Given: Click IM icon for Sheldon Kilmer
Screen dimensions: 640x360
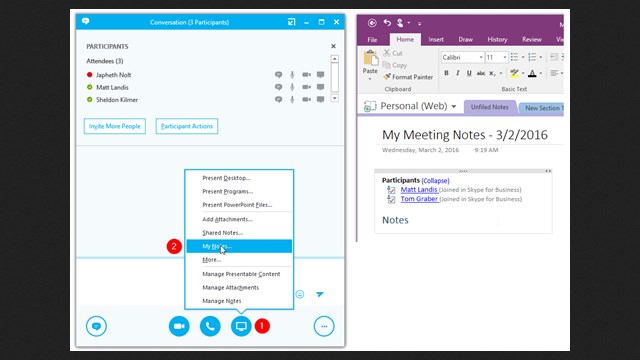Looking at the screenshot, I should [278, 99].
